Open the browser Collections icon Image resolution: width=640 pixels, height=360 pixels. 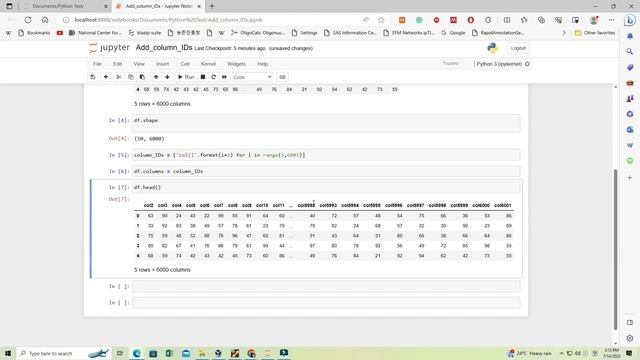click(x=541, y=20)
